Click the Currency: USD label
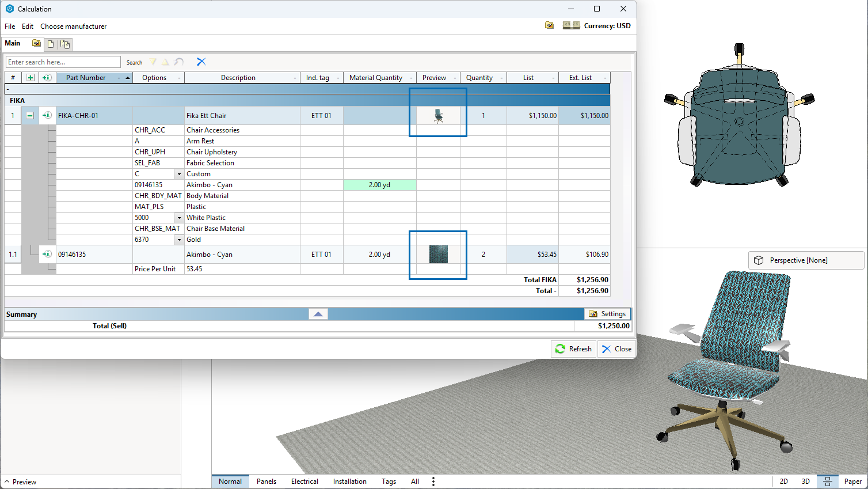 [x=607, y=26]
